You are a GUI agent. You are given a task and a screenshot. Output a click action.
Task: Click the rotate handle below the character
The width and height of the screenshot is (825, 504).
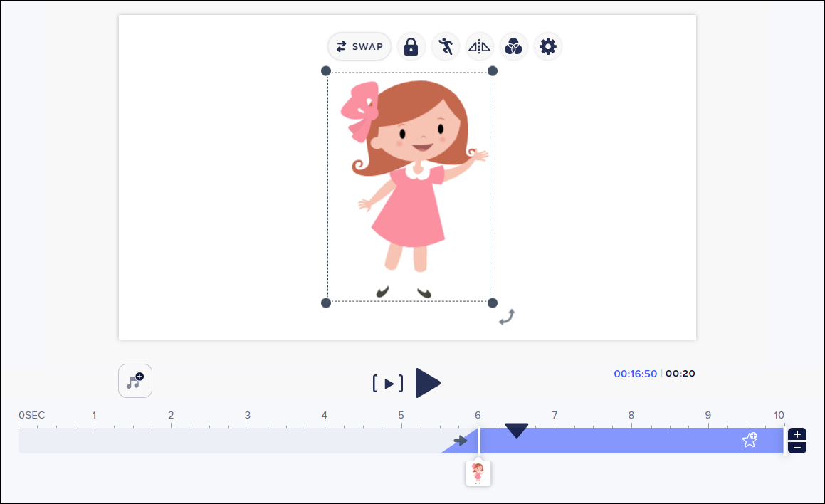pyautogui.click(x=507, y=317)
